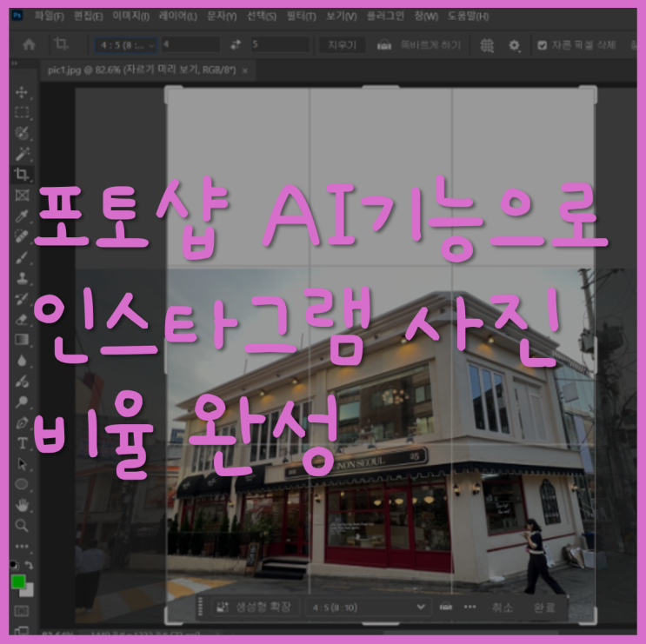646x644 pixels.
Task: Open the 이미지(I) menu
Action: click(x=131, y=17)
